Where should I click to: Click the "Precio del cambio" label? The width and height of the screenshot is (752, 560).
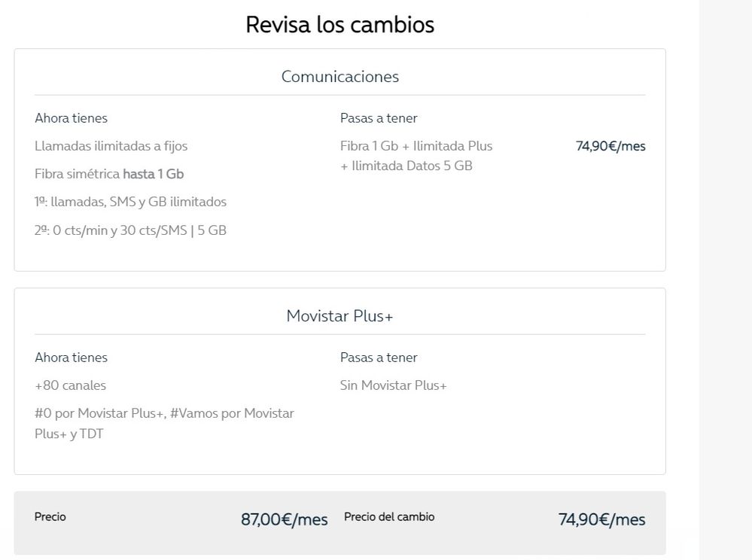click(x=388, y=517)
